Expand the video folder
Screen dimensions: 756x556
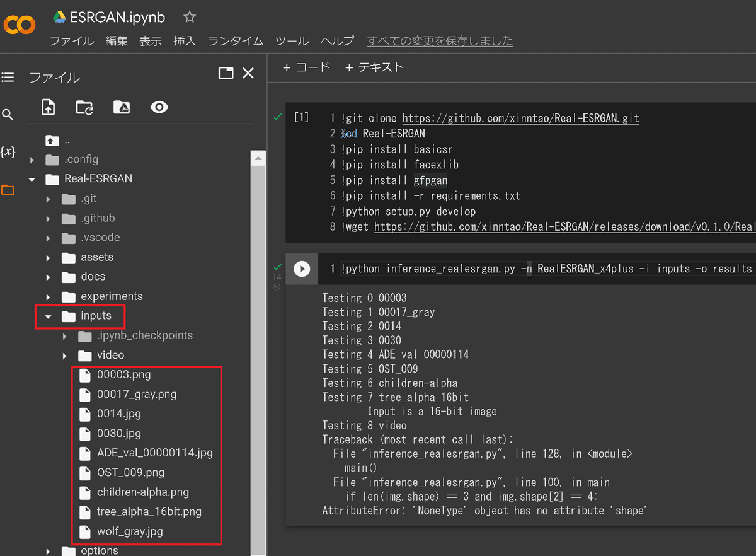click(63, 355)
